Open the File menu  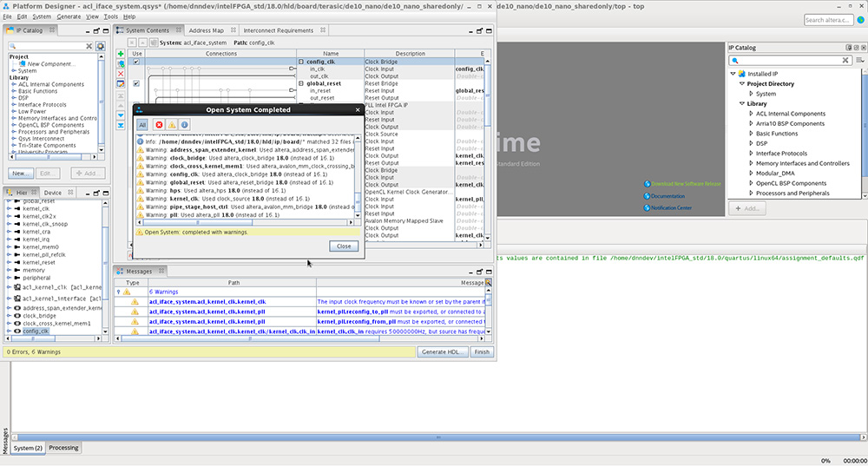coord(7,16)
